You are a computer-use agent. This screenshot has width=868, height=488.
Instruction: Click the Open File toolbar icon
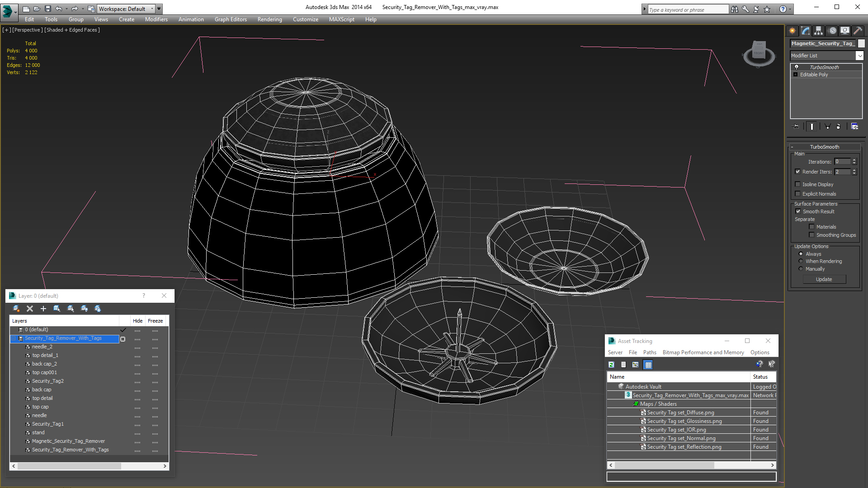(37, 9)
